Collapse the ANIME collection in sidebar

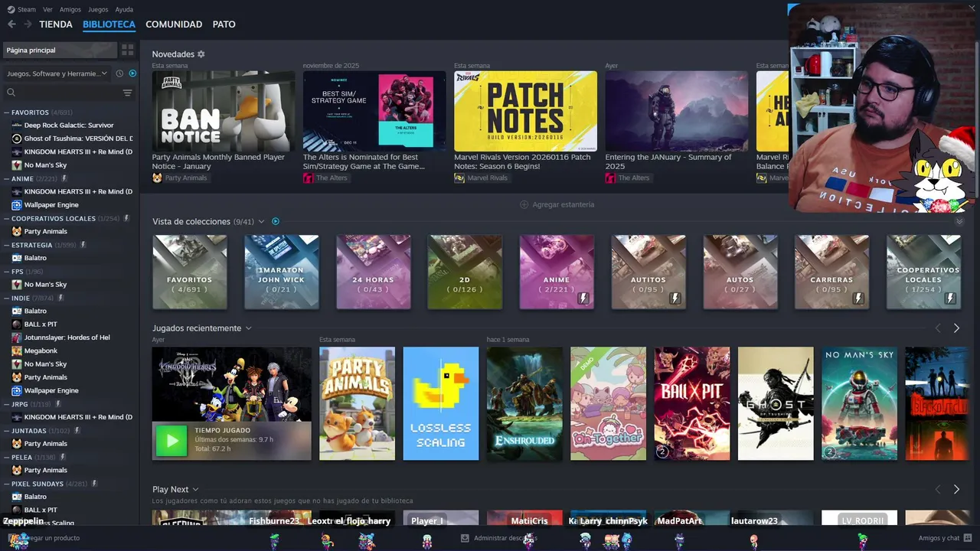pos(6,179)
